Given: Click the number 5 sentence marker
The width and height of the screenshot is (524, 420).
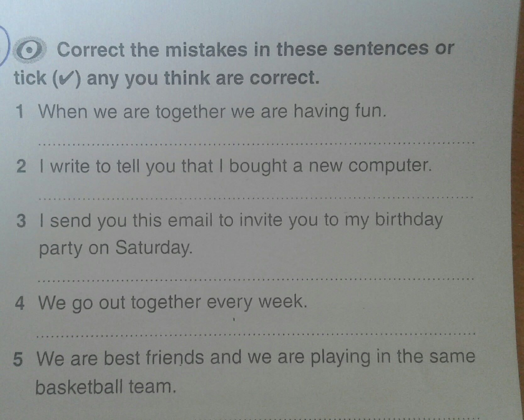Looking at the screenshot, I should pos(18,359).
